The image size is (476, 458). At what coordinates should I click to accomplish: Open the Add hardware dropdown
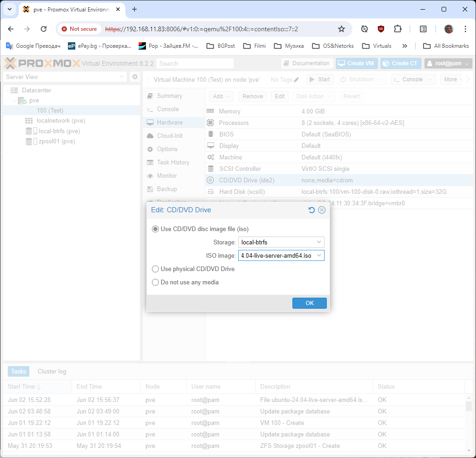click(221, 96)
